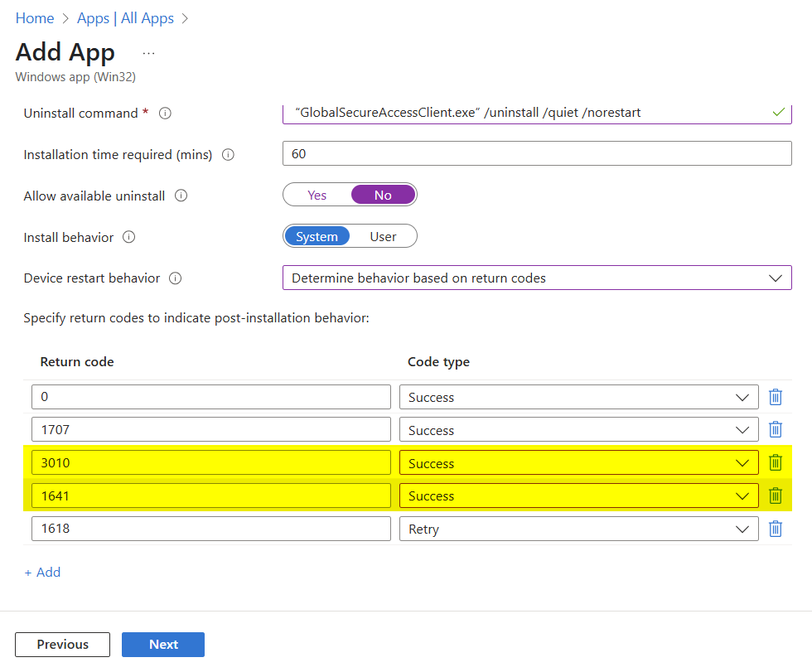Click the Previous button
812x672 pixels.
pyautogui.click(x=63, y=645)
